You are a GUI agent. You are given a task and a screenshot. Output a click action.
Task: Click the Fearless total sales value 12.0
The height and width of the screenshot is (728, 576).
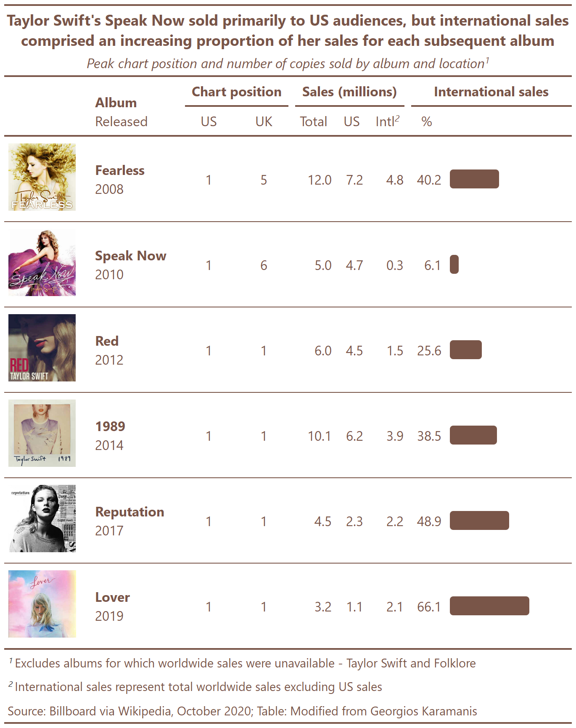point(320,180)
